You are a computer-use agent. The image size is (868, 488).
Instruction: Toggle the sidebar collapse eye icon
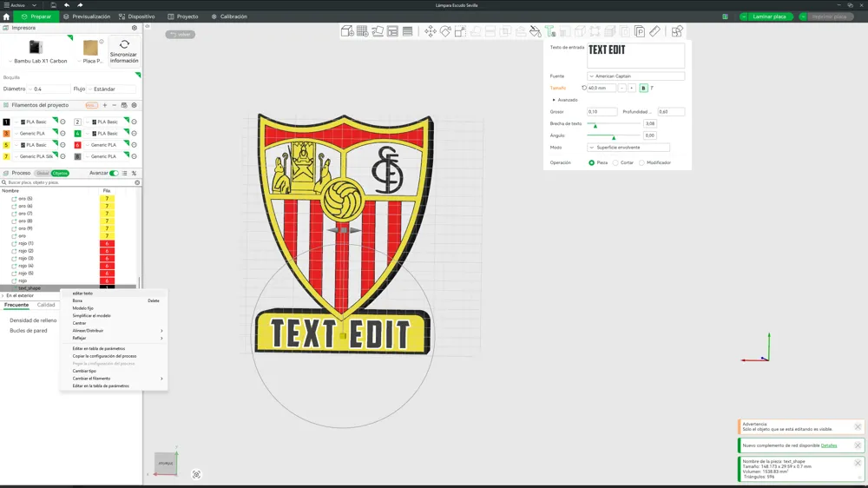click(x=148, y=26)
